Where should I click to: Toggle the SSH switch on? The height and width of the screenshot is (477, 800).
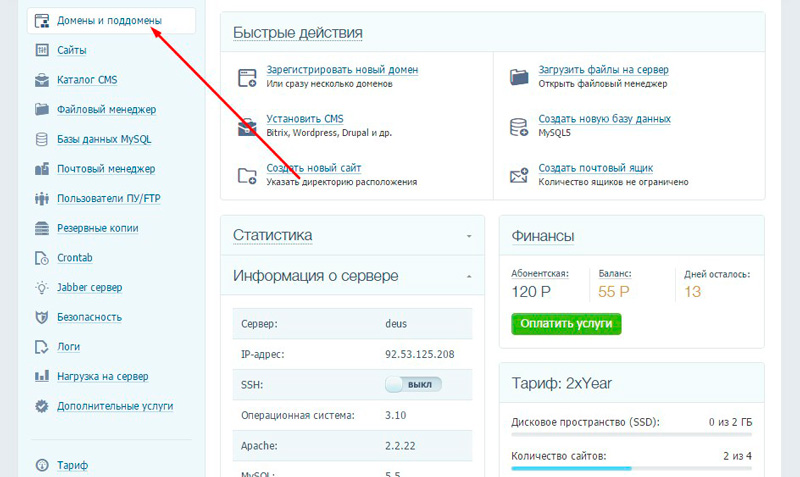tap(413, 384)
